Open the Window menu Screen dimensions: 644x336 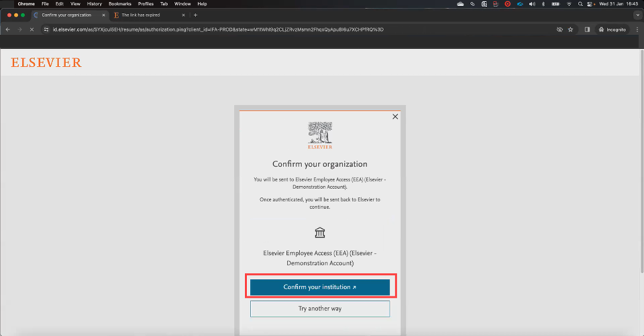(x=182, y=3)
